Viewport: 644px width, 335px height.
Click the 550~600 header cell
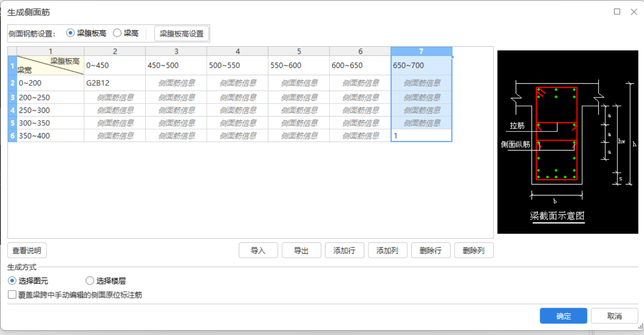299,65
